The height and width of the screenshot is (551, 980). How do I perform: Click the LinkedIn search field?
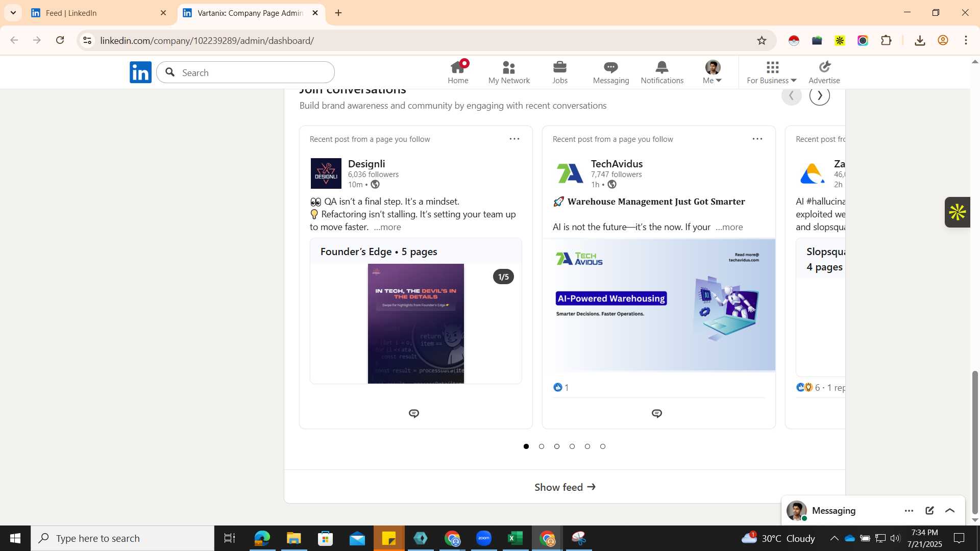click(x=246, y=72)
